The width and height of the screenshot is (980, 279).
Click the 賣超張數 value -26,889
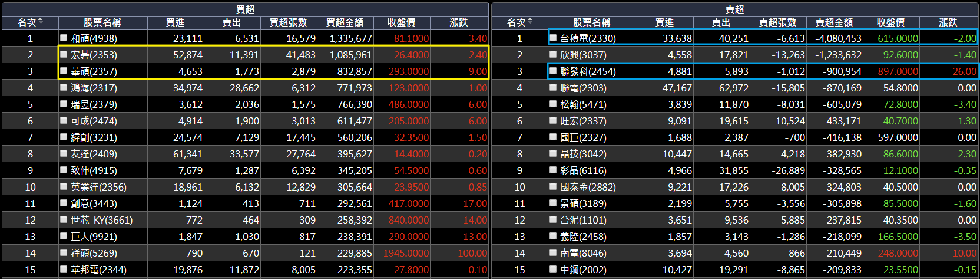789,170
